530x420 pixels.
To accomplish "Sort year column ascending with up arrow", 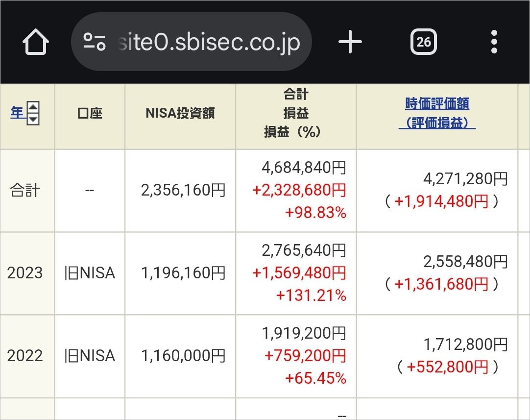I will [33, 107].
